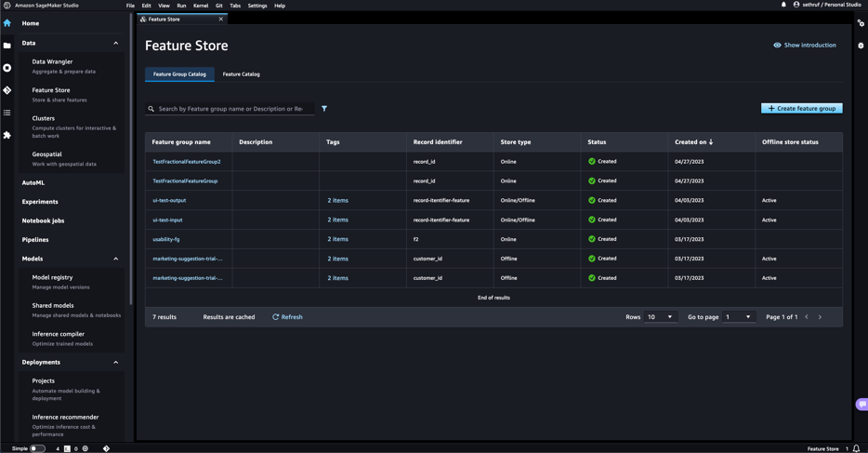
Task: Click the Home icon in left rail
Action: pyautogui.click(x=7, y=23)
